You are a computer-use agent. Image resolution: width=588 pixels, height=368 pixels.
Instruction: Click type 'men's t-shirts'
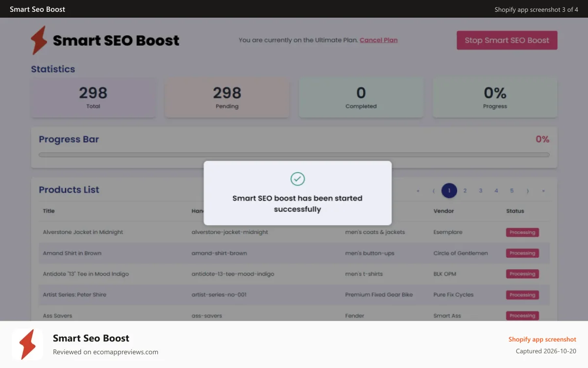(364, 274)
